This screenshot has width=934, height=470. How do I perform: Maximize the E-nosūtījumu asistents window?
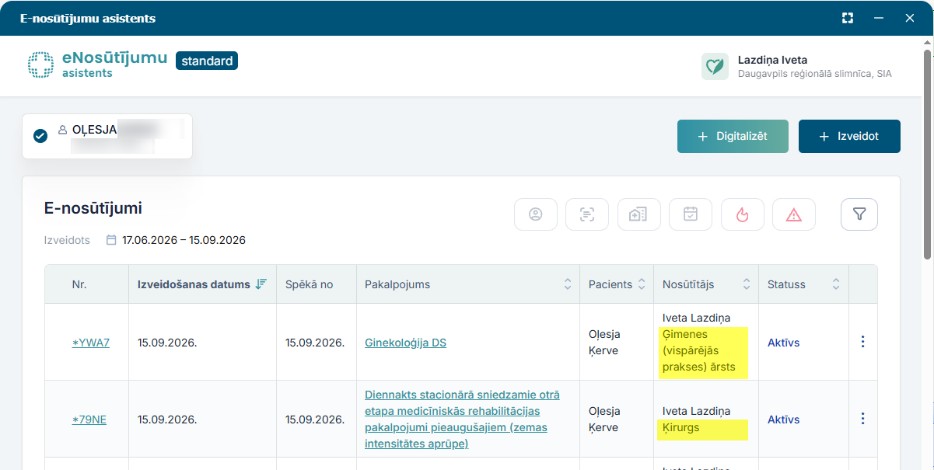pyautogui.click(x=847, y=18)
